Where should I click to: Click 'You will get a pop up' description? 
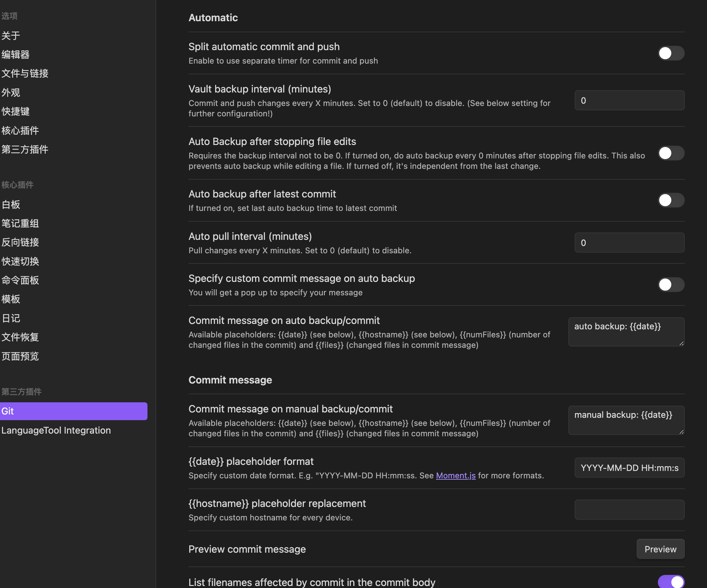[276, 292]
